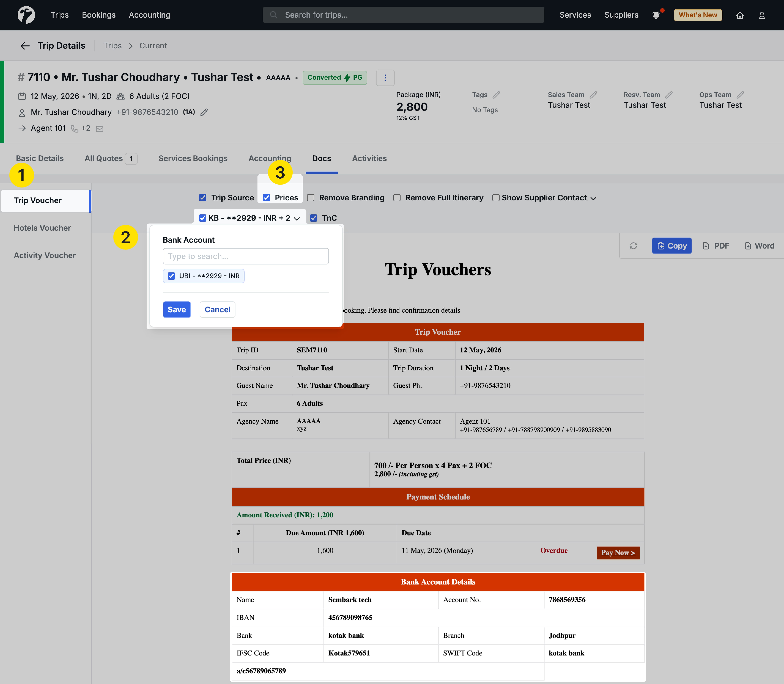The image size is (784, 684).
Task: Save the bank account selection
Action: tap(177, 310)
